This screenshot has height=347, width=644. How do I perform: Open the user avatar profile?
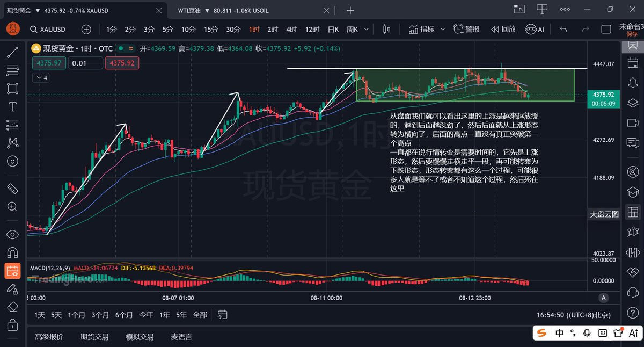(12, 29)
